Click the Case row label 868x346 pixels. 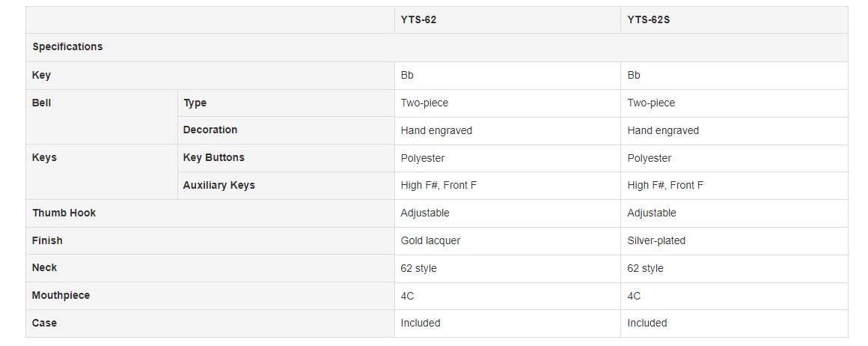click(44, 323)
